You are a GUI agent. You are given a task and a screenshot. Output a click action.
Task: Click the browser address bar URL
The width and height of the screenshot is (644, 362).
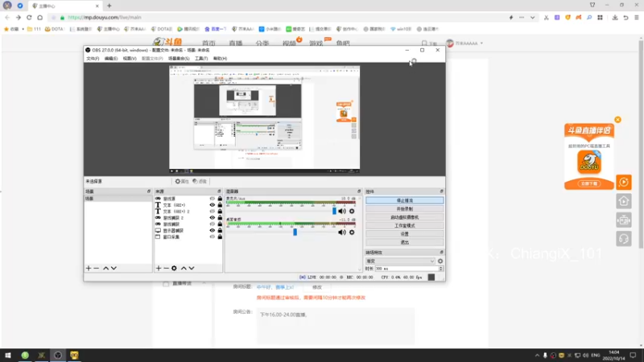tap(105, 17)
